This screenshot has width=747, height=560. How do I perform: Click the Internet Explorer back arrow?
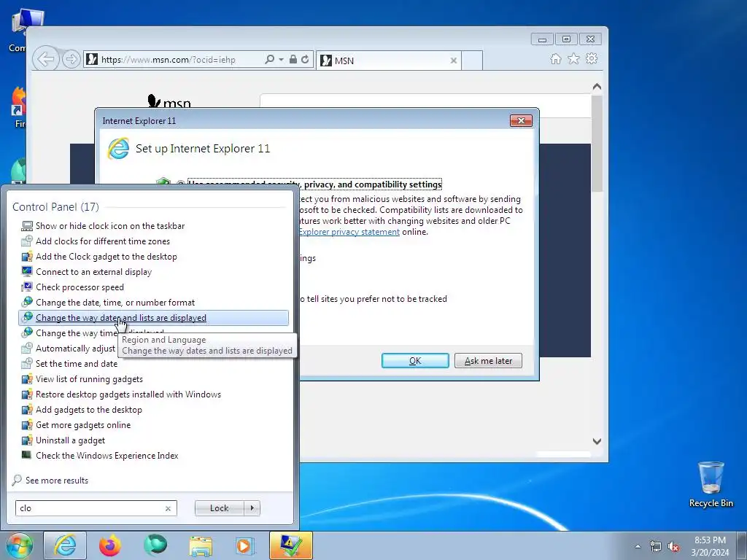click(x=46, y=60)
